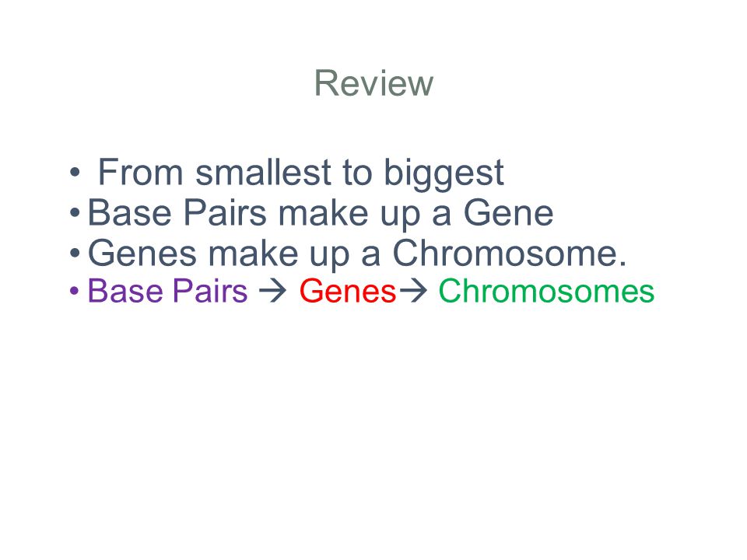Click the bullet before From smallest to biggest
The height and width of the screenshot is (560, 747).
(75, 172)
